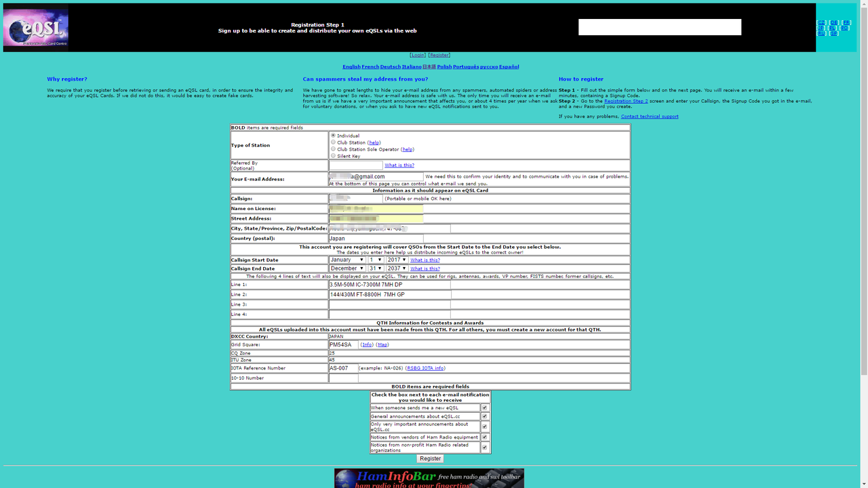Open the Callsign End Date month dropdown

click(347, 268)
